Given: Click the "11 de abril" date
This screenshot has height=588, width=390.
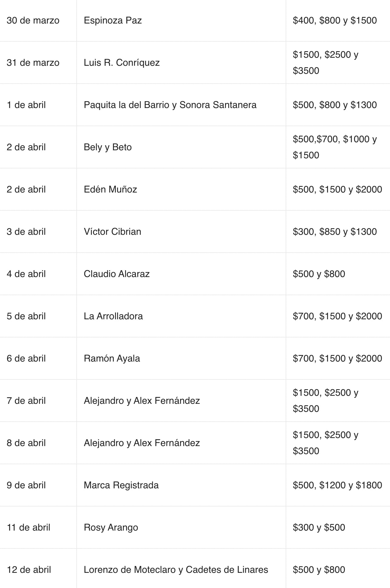Looking at the screenshot, I should 29,527.
